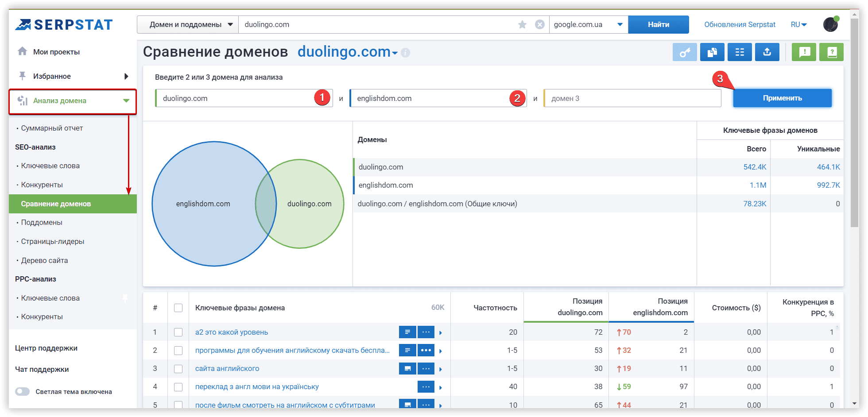The width and height of the screenshot is (868, 417).
Task: Expand row arrow for 'сайта английского'
Action: click(441, 369)
